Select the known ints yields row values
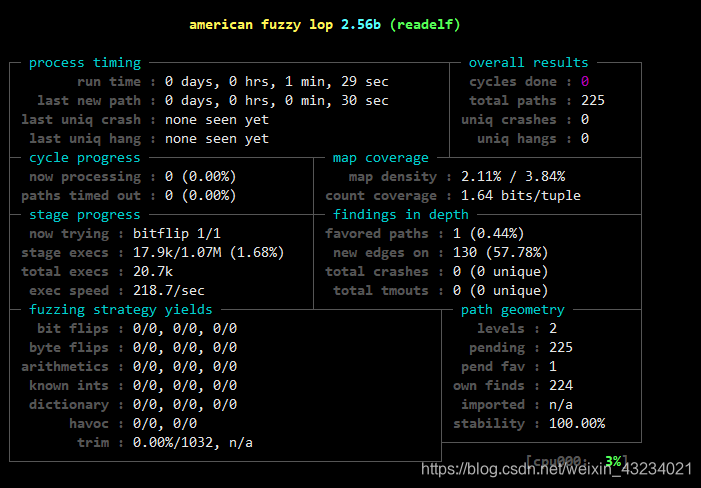This screenshot has height=488, width=701. [x=185, y=386]
